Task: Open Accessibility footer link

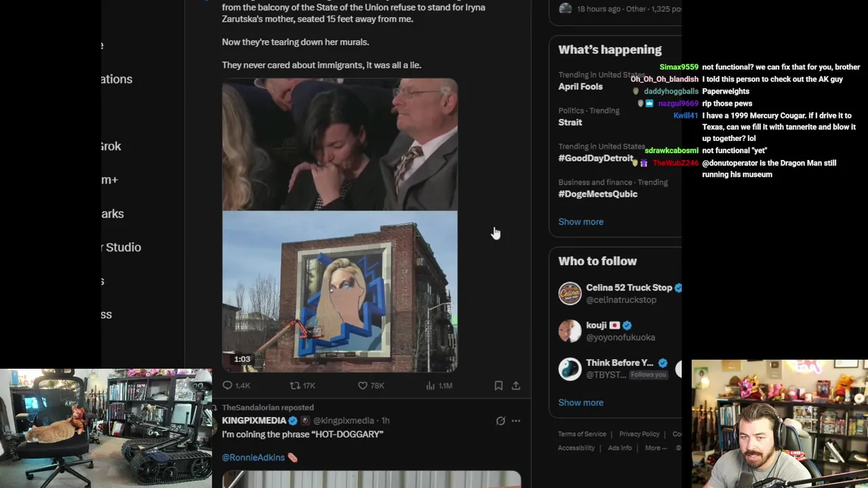Action: point(576,448)
